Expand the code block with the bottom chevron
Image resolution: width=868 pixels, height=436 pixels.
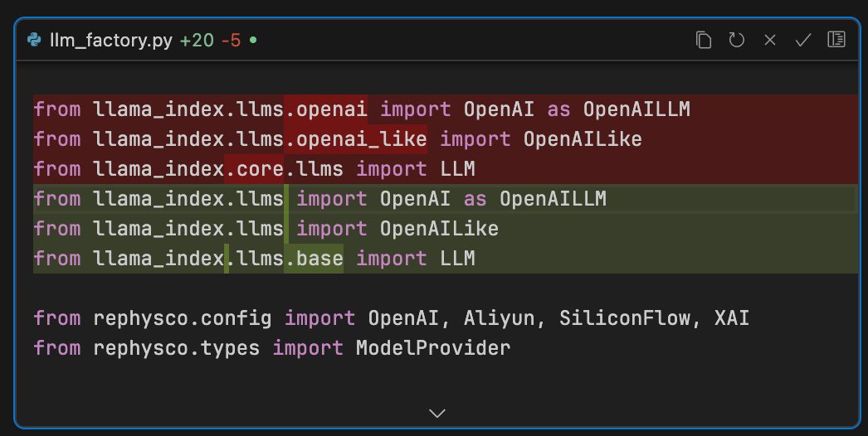tap(437, 414)
